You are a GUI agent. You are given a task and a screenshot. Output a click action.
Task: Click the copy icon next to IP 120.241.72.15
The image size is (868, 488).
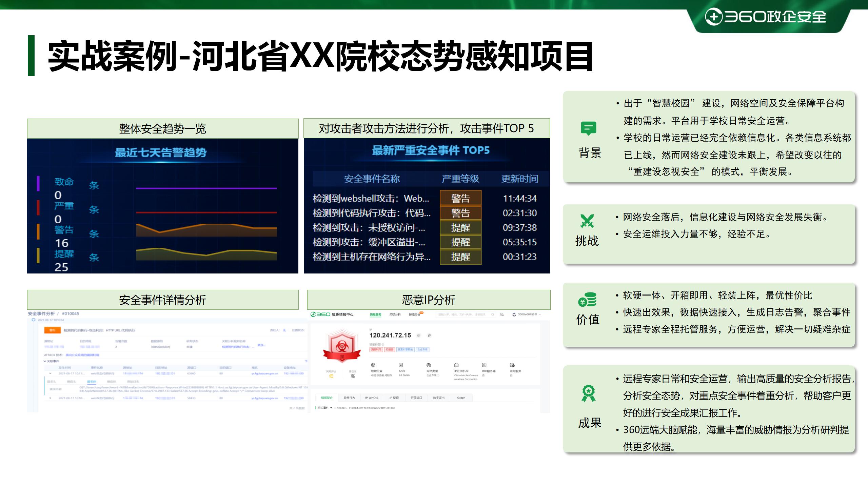click(x=419, y=335)
